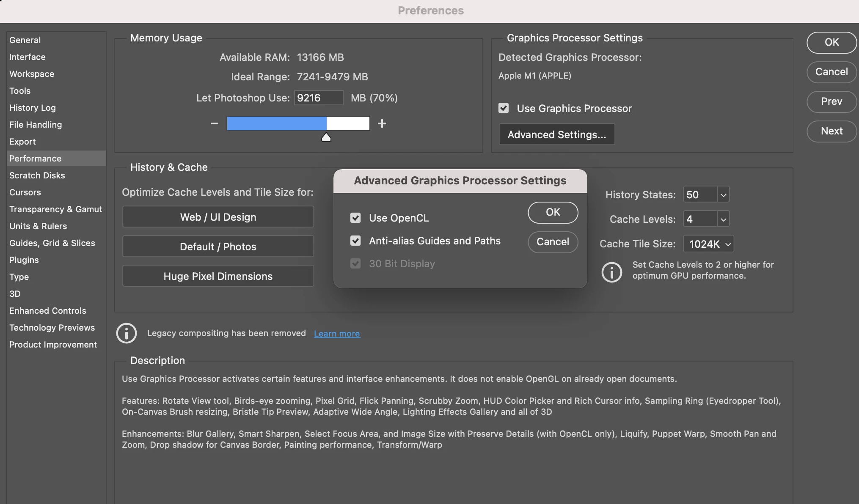The image size is (859, 504).
Task: Click the Next preferences button
Action: pyautogui.click(x=831, y=131)
